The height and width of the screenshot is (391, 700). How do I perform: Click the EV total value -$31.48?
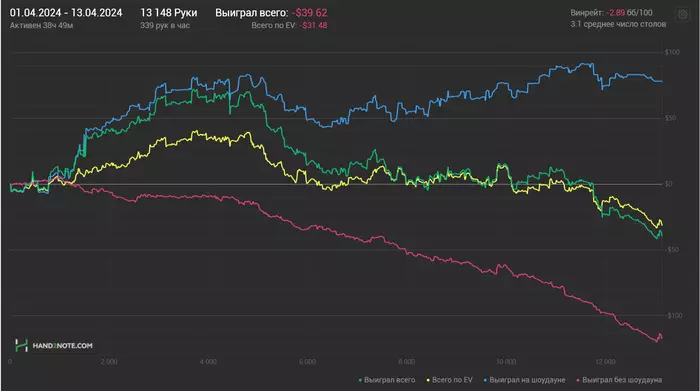pos(313,25)
